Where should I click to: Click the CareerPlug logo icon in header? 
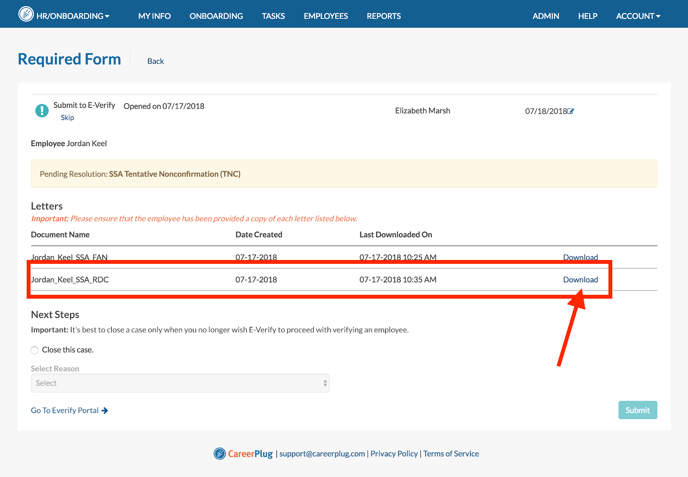click(x=26, y=14)
